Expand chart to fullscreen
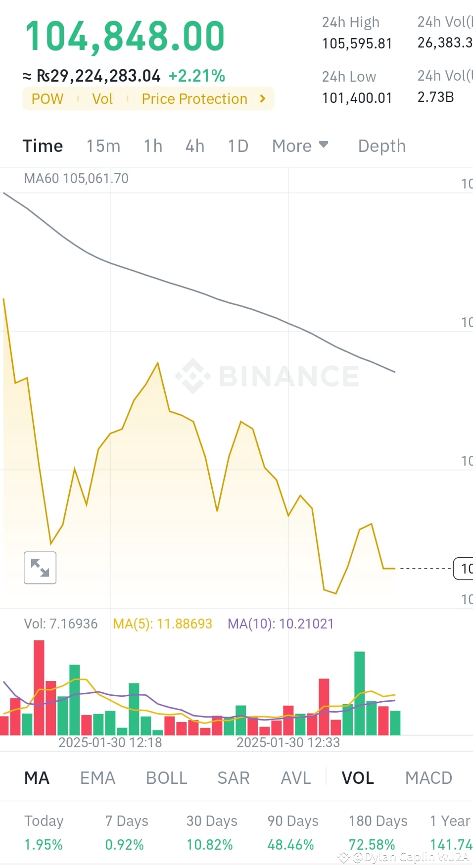Screen dimensions: 473x868 pyautogui.click(x=40, y=568)
